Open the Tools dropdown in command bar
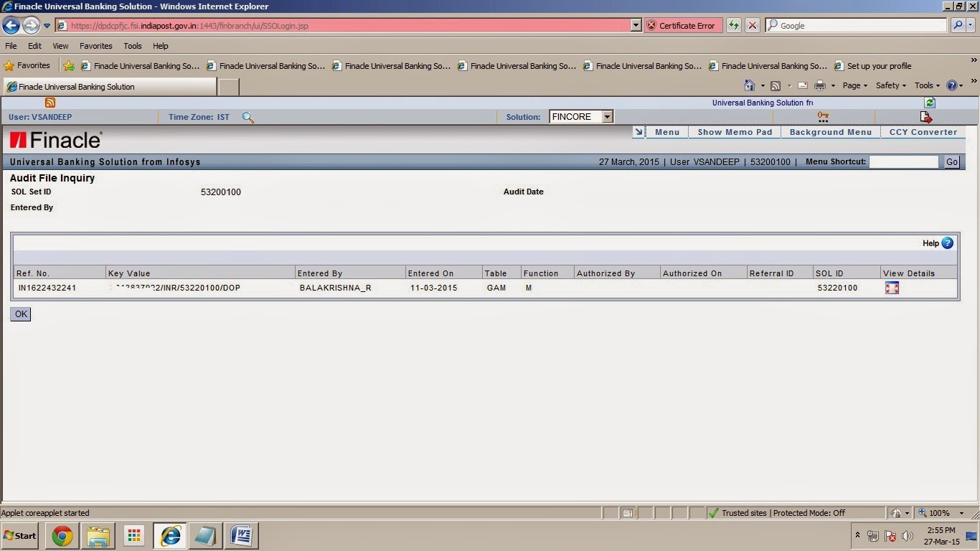980x551 pixels. 927,85
